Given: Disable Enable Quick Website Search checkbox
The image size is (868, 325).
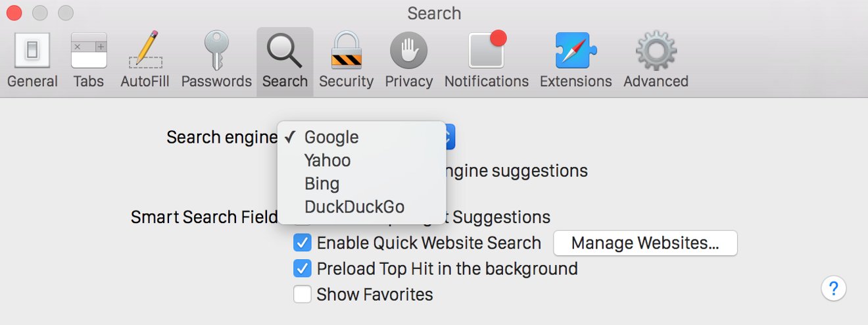Looking at the screenshot, I should point(302,243).
